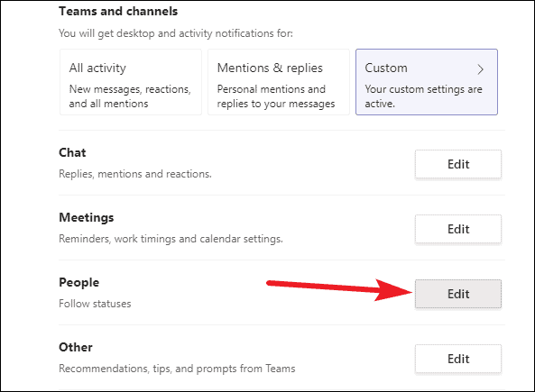Image resolution: width=535 pixels, height=392 pixels.
Task: Click desktop and activity notifications subtitle
Action: 176,33
